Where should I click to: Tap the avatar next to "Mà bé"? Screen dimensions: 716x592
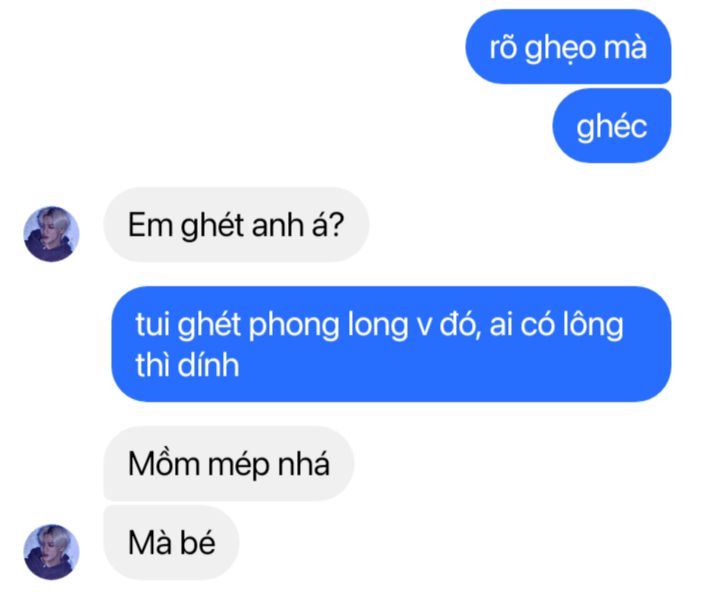pyautogui.click(x=51, y=552)
